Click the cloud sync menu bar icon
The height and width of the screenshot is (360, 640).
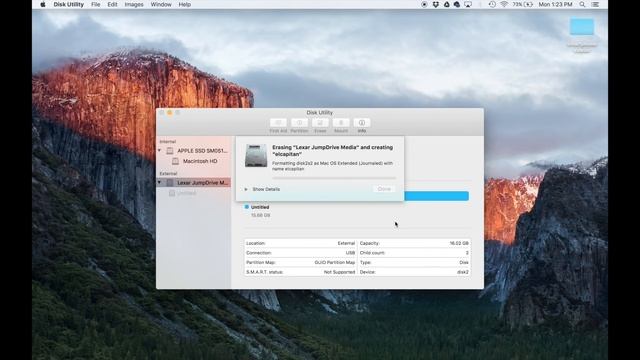(x=457, y=4)
